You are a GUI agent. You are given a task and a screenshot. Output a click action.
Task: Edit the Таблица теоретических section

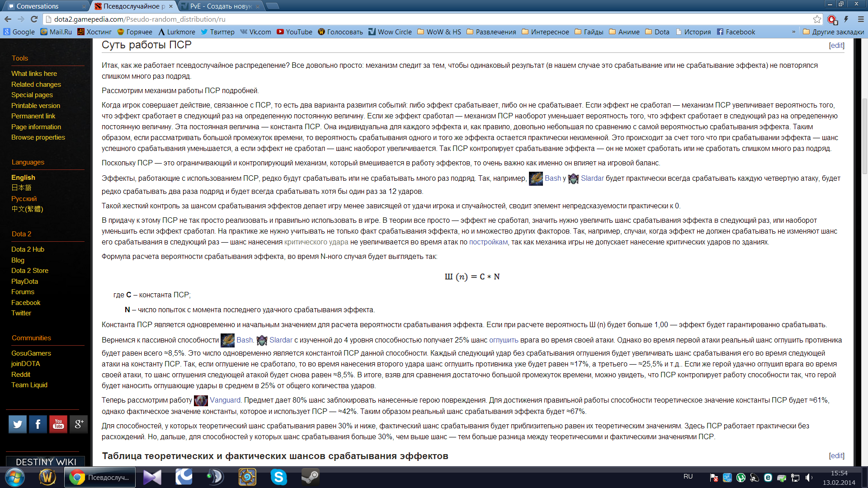point(836,455)
